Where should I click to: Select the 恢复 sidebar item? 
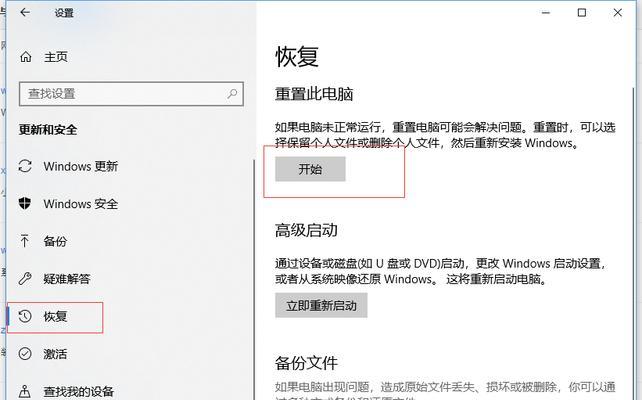tap(55, 317)
